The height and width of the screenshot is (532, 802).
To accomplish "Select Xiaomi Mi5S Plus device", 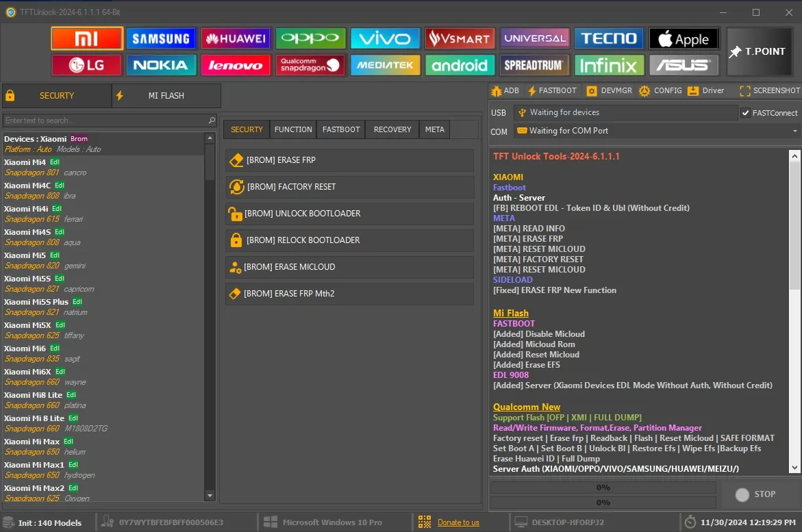I will (x=102, y=307).
